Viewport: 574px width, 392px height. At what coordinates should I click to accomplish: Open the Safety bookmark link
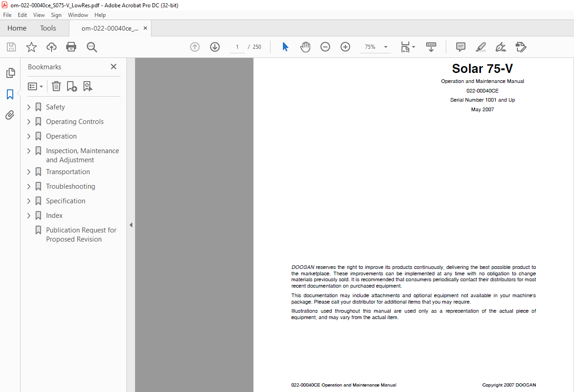(x=55, y=107)
